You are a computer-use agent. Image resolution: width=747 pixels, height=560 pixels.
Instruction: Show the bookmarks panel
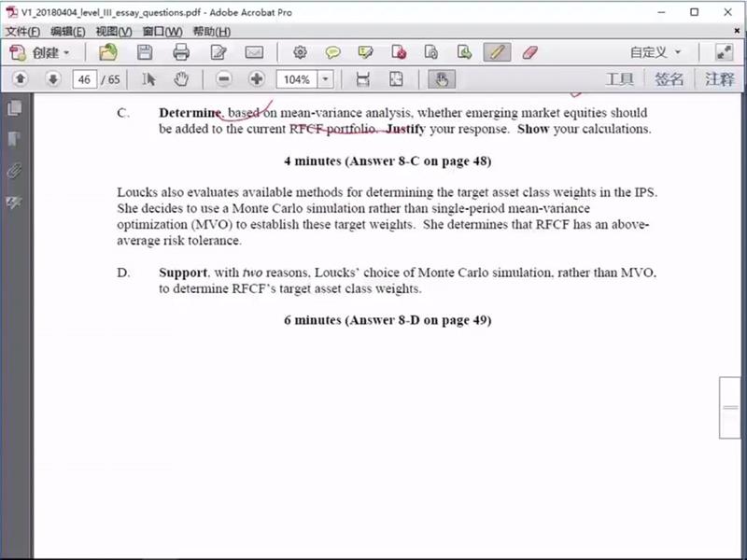15,139
